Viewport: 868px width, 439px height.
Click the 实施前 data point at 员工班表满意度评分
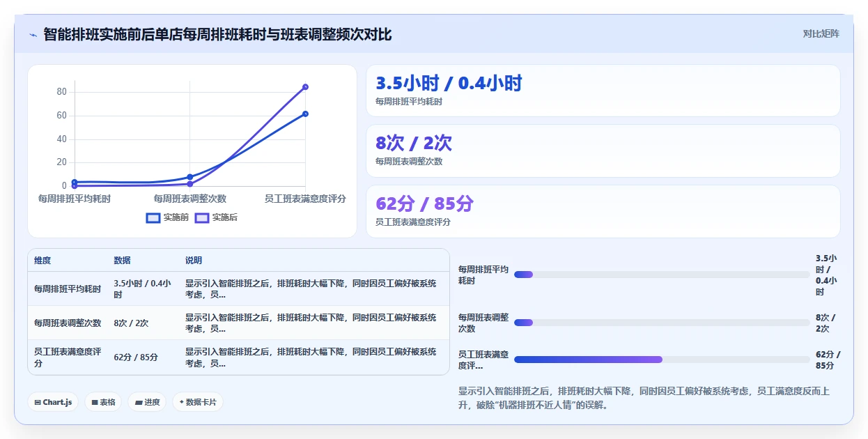[x=305, y=114]
